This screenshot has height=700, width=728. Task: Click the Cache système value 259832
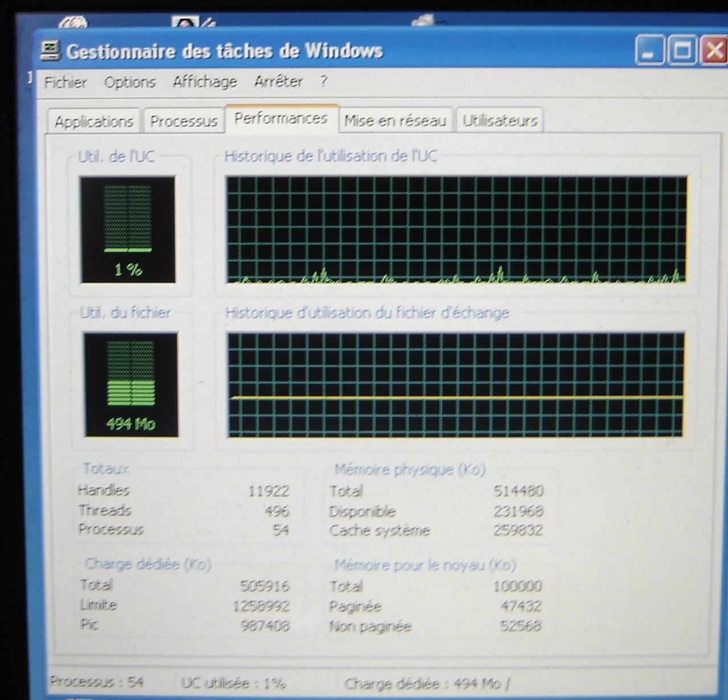coord(518,530)
